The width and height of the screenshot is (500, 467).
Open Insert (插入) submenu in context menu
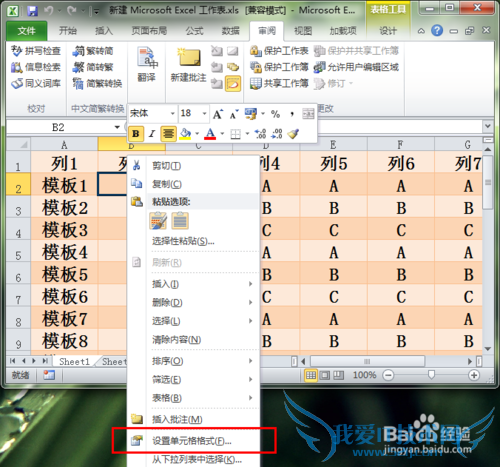coord(193,284)
